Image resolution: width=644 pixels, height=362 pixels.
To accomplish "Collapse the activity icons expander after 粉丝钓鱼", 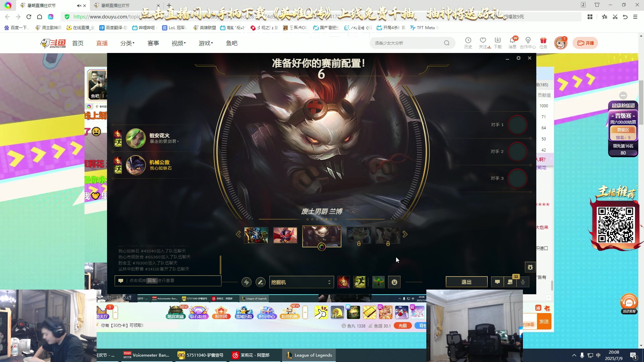I will [x=305, y=312].
